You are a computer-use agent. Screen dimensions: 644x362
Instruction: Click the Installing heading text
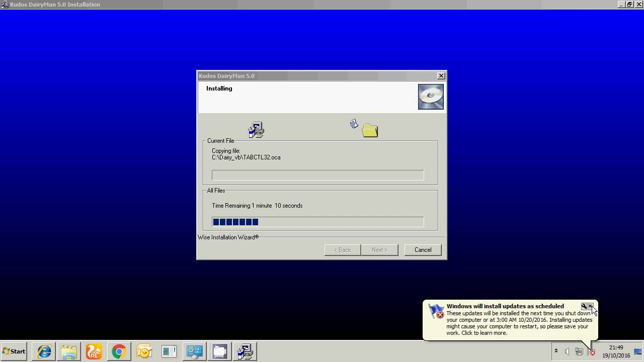click(219, 88)
